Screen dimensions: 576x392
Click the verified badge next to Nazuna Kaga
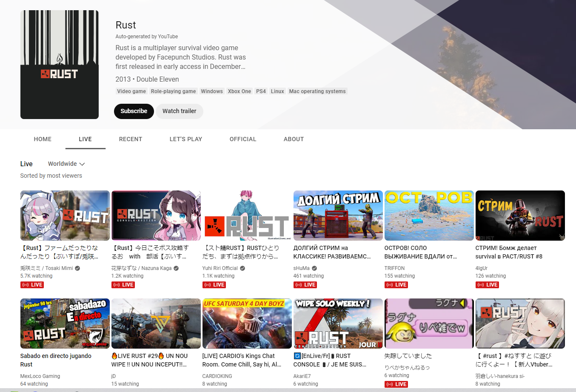click(176, 268)
